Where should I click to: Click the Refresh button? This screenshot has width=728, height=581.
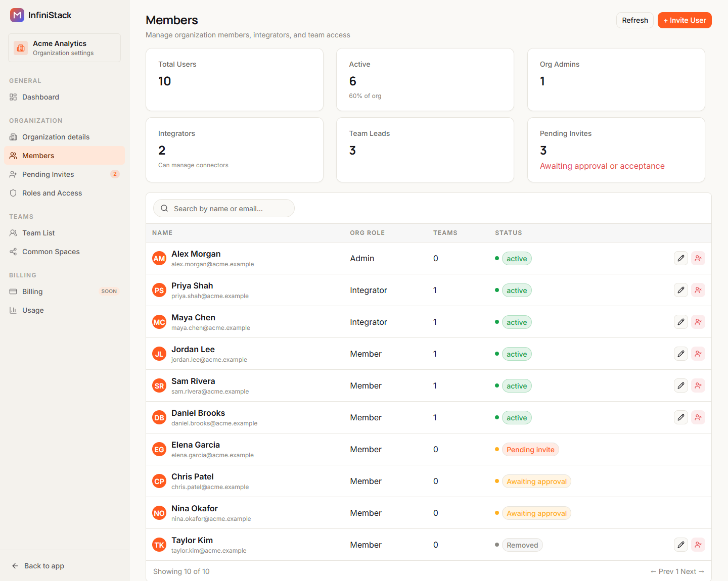coord(635,20)
